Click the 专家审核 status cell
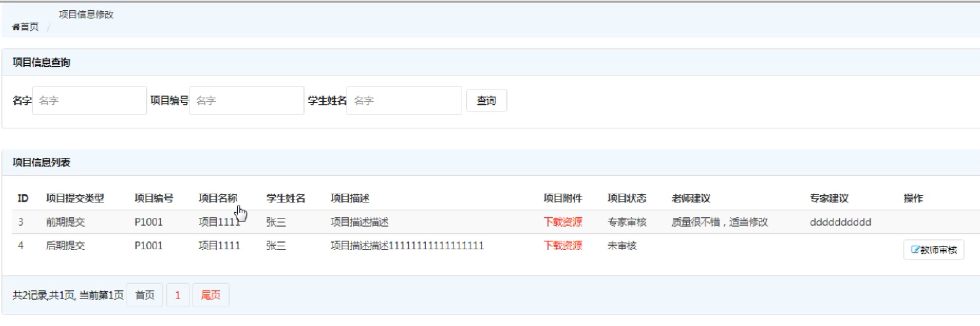Viewport: 980px width, 326px height. (x=627, y=222)
